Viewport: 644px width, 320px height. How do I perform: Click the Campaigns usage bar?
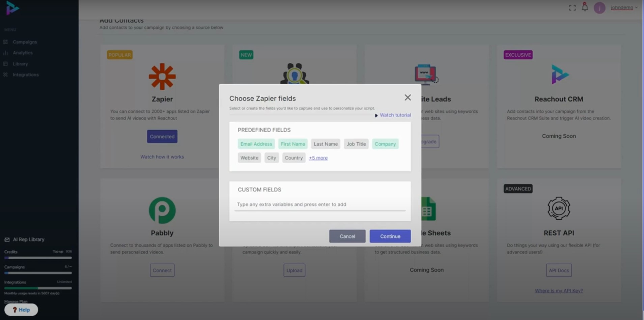pos(38,273)
